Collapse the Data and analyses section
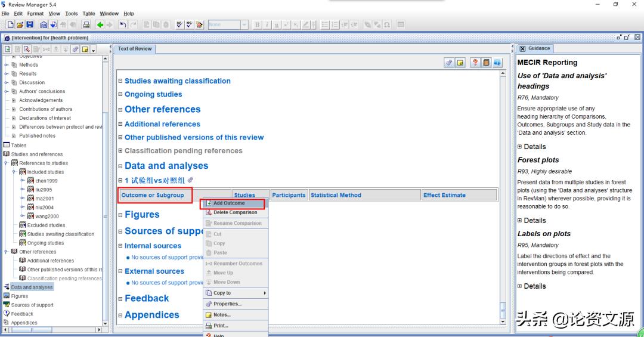Image resolution: width=644 pixels, height=337 pixels. 120,166
